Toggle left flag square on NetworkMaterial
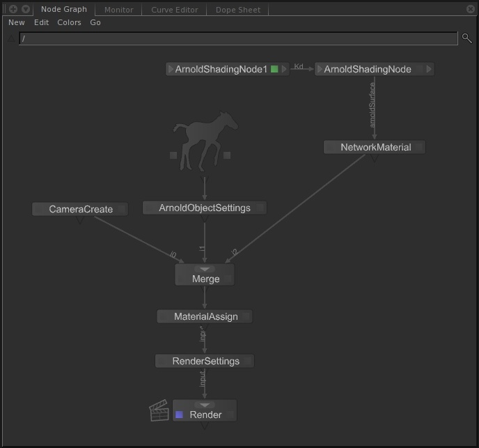The height and width of the screenshot is (448, 479). (x=330, y=147)
